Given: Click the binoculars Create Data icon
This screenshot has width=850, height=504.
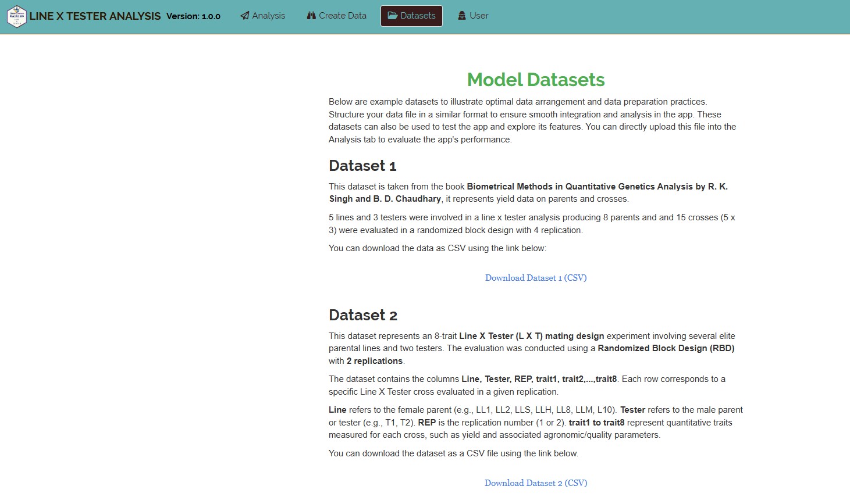Looking at the screenshot, I should (x=311, y=16).
